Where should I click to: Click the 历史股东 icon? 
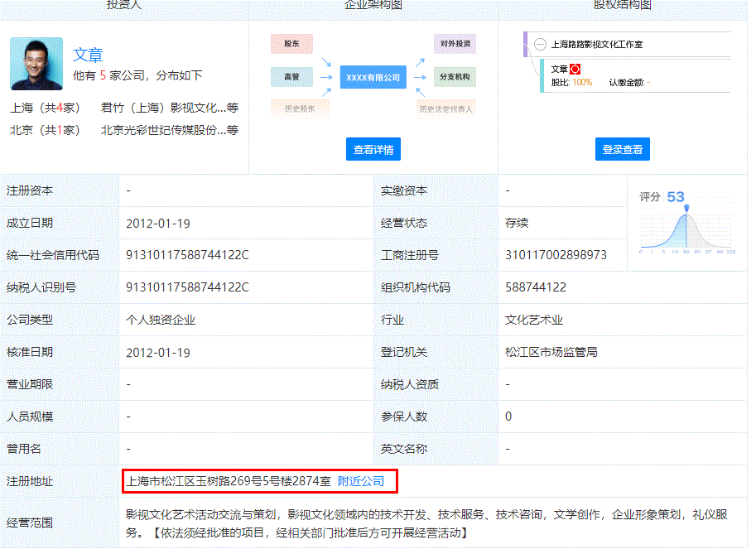[300, 108]
